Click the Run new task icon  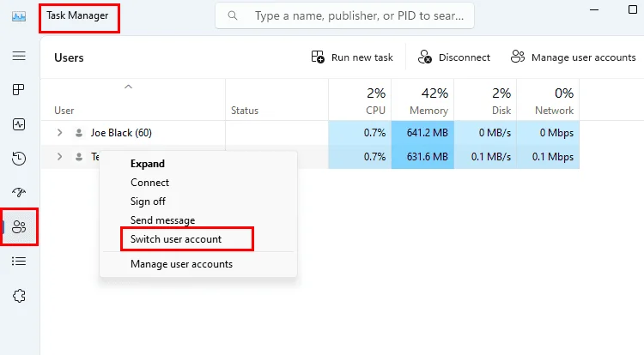[318, 57]
